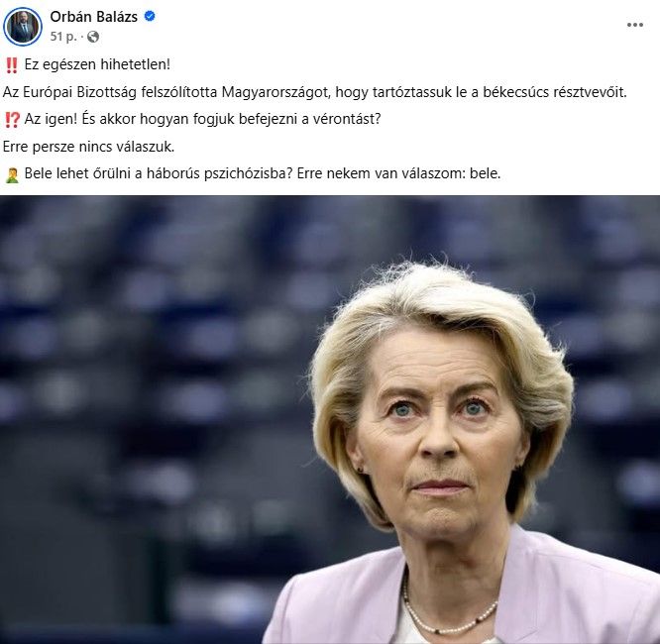This screenshot has height=644, width=660.
Task: Open the Orbán Balázs profile name link
Action: [x=93, y=17]
